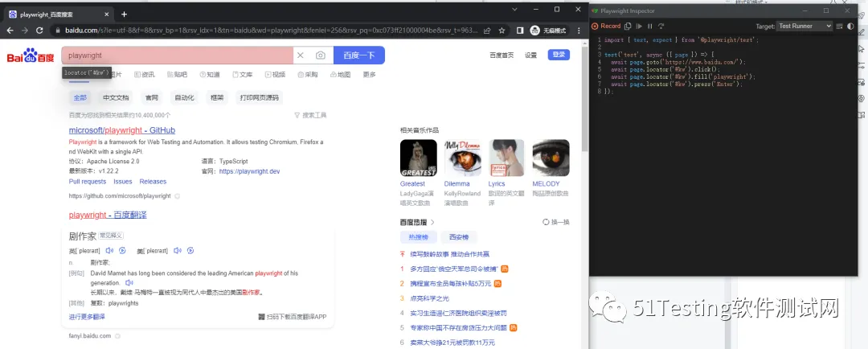Screen dimensions: 868x349
Task: Switch to the 知道 tab
Action: point(210,75)
